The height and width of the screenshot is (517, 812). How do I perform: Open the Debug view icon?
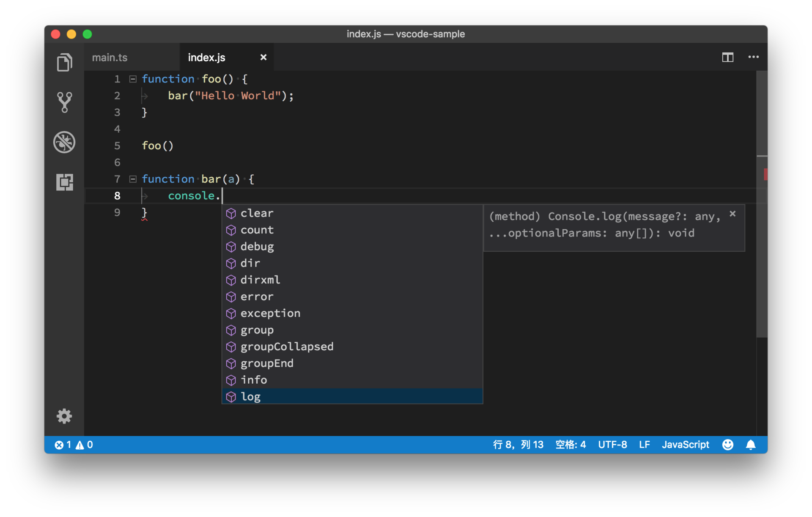click(64, 142)
